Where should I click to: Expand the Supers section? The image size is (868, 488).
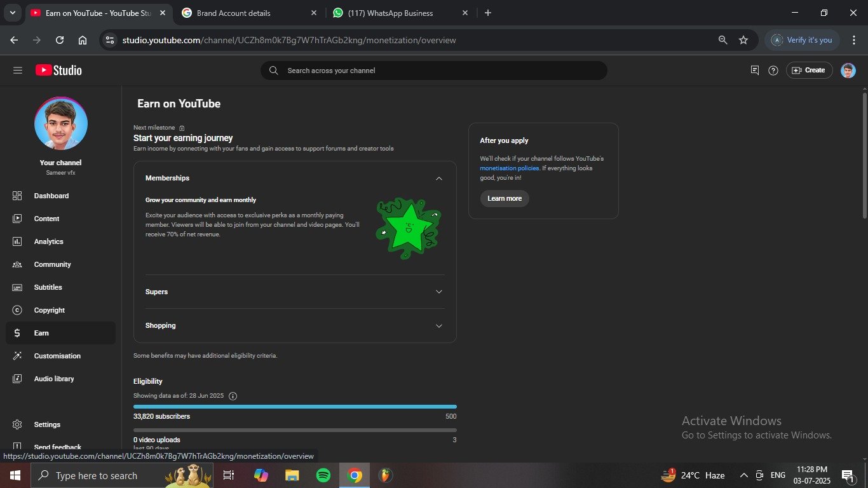[295, 292]
